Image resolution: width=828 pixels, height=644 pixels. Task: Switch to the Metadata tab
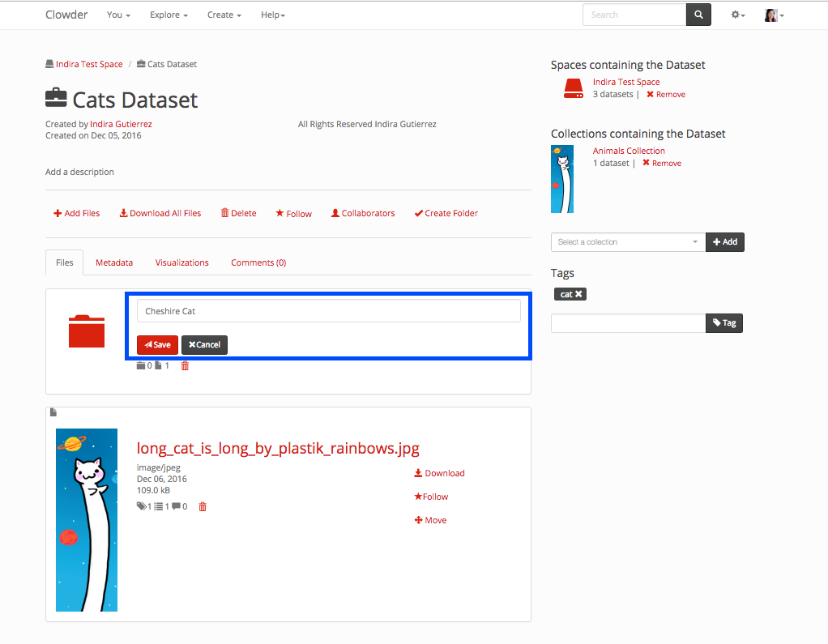(114, 262)
